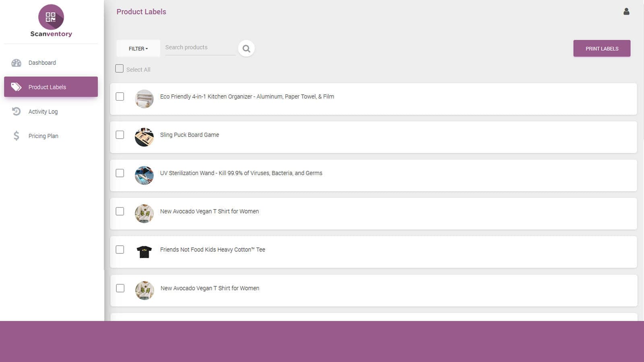This screenshot has width=644, height=362.
Task: Click the search magnifier icon
Action: 246,48
